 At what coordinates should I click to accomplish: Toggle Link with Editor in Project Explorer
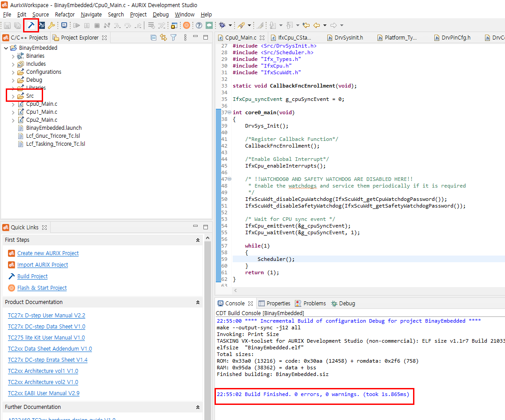(x=163, y=38)
